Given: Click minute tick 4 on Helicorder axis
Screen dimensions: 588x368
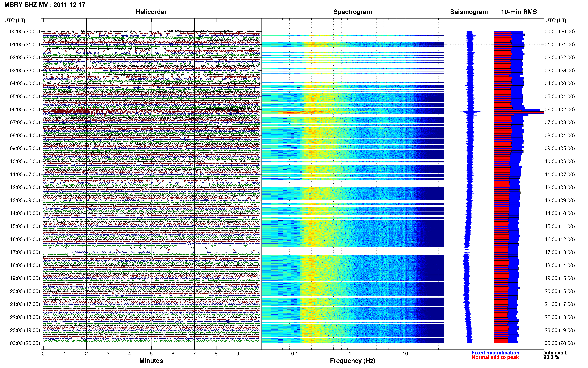Looking at the screenshot, I should [x=130, y=354].
